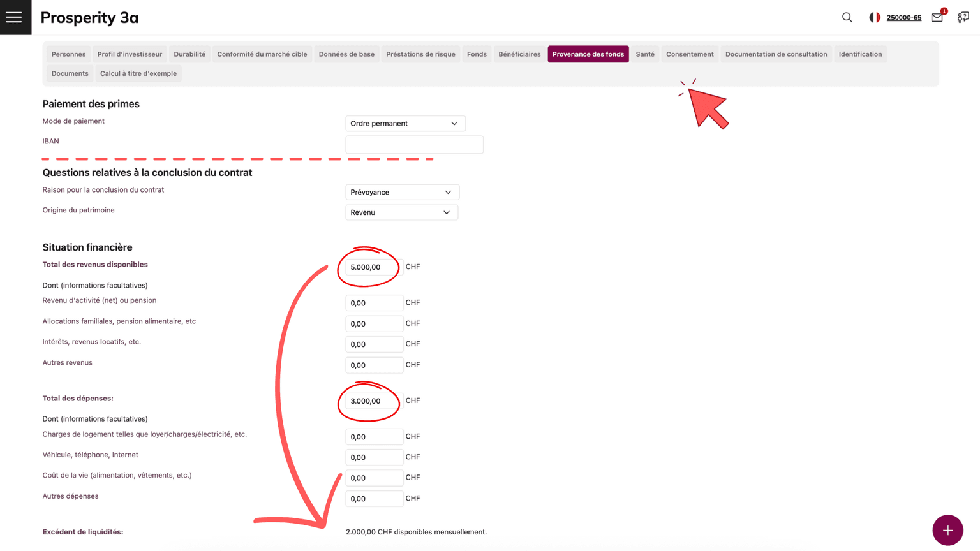Open the Origine du patrimoine dropdown

(401, 212)
